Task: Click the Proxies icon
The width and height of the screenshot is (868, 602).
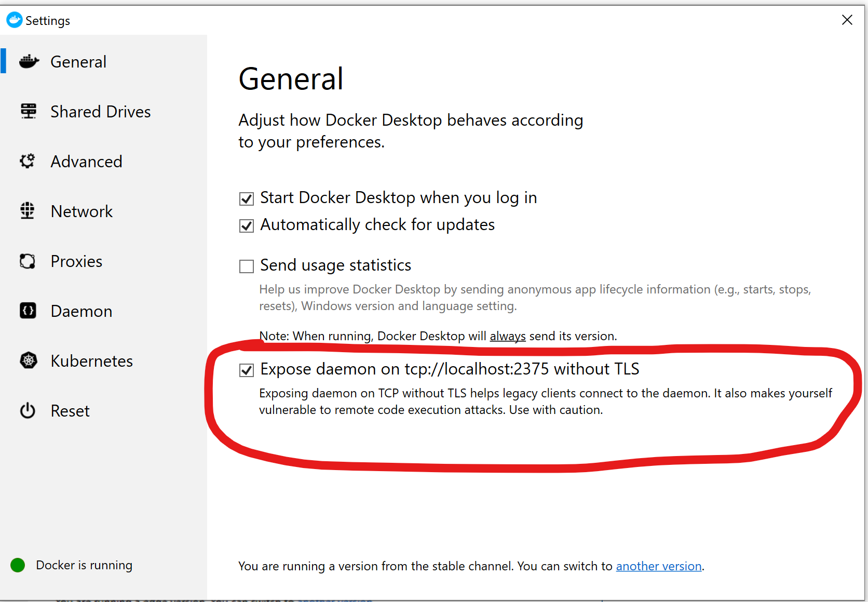Action: coord(28,261)
